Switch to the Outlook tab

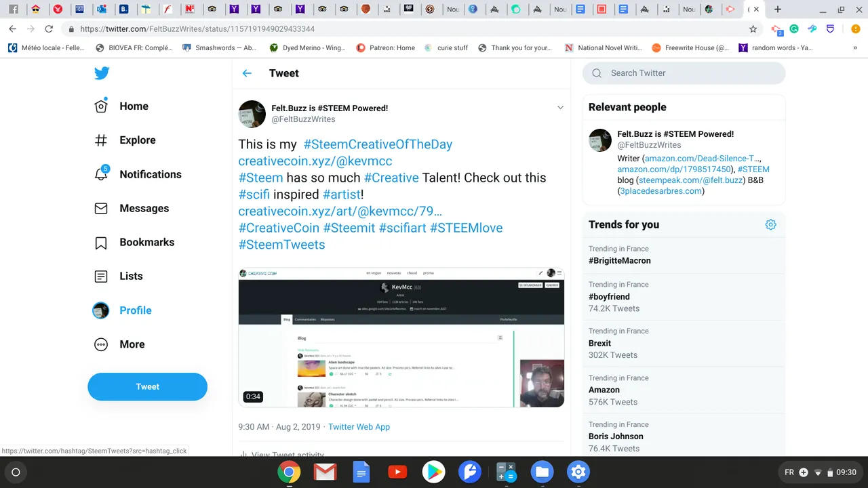click(102, 9)
